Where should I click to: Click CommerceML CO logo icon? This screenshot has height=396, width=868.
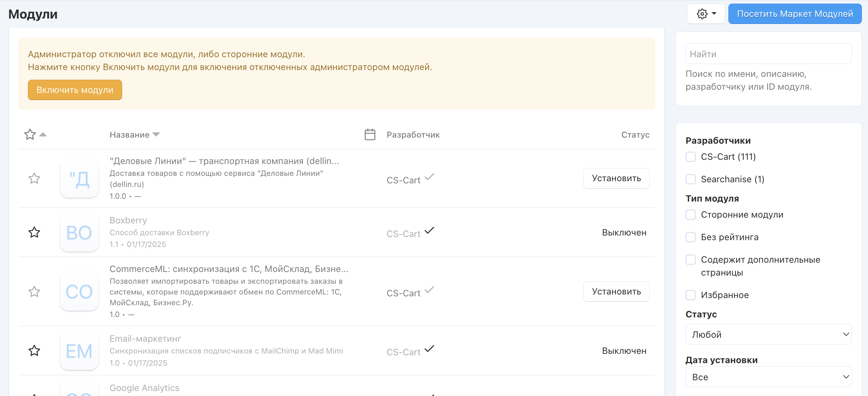79,292
